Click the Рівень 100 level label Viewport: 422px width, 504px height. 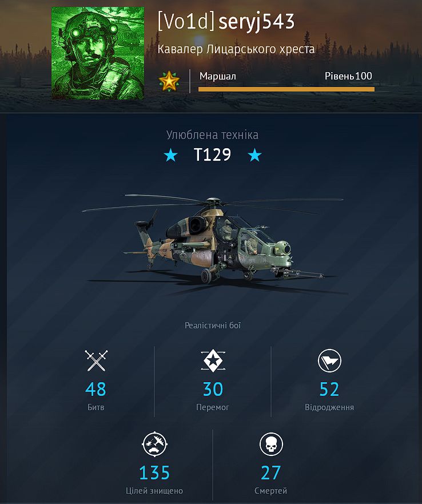[x=348, y=76]
